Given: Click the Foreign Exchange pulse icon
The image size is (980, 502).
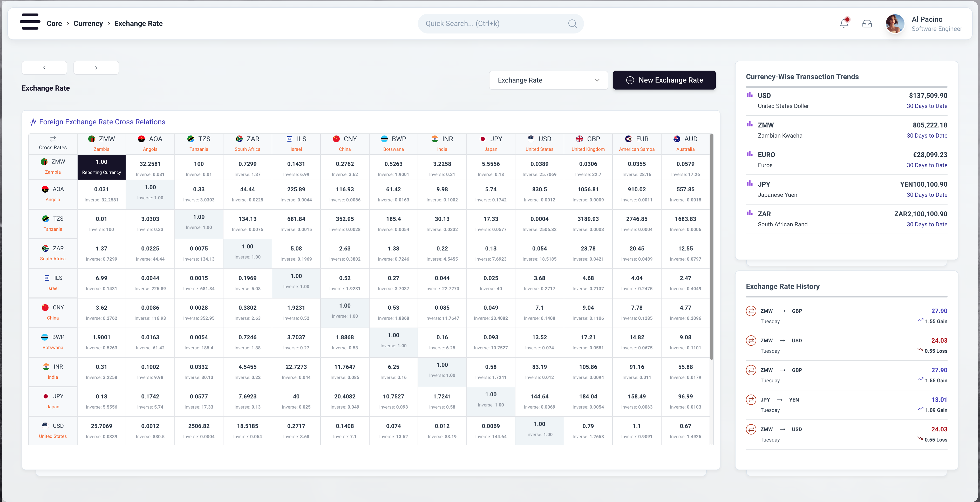Looking at the screenshot, I should pos(33,122).
